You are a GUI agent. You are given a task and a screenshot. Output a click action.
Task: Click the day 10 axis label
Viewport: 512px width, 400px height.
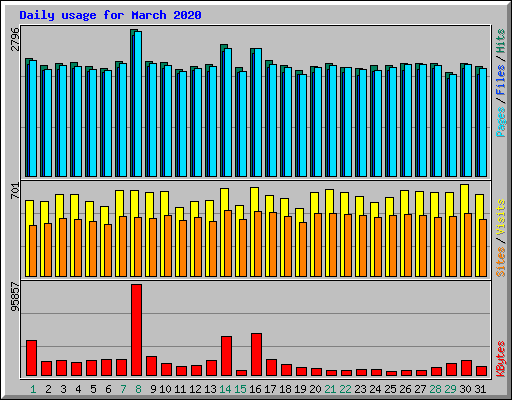(165, 389)
